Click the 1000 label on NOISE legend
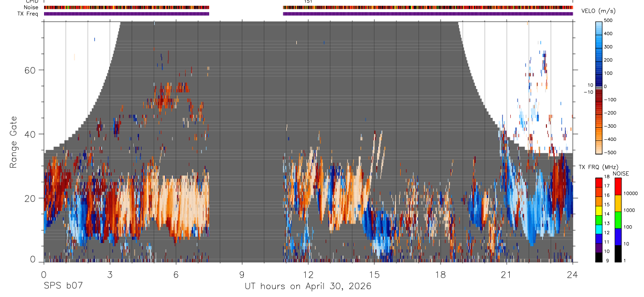 [630, 211]
